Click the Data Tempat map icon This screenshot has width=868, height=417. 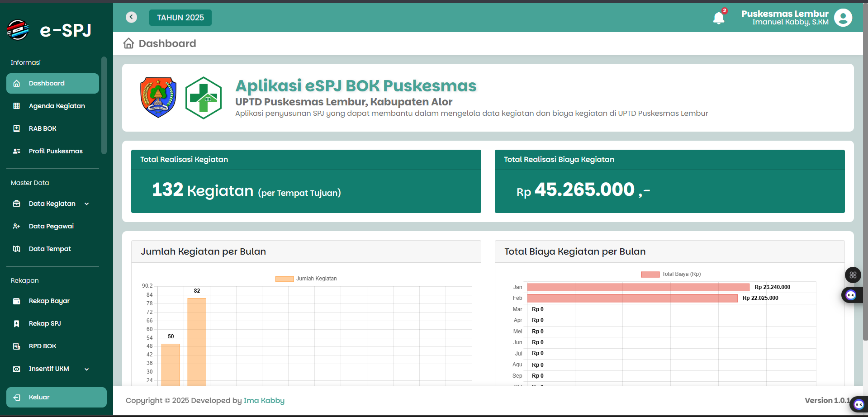click(17, 249)
